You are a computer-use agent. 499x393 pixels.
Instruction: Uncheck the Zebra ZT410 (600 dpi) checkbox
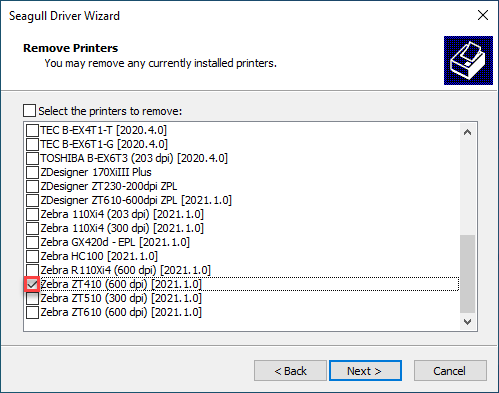pos(32,284)
